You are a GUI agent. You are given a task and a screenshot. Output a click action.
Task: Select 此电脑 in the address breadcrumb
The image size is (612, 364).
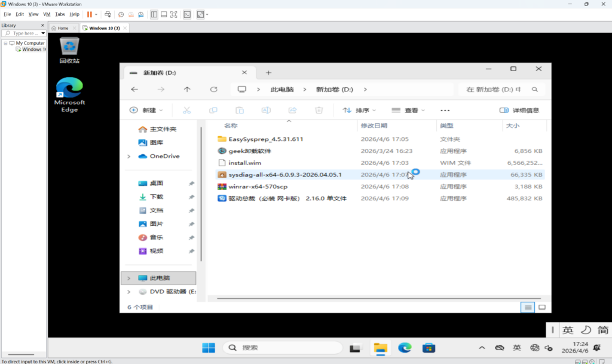click(282, 90)
